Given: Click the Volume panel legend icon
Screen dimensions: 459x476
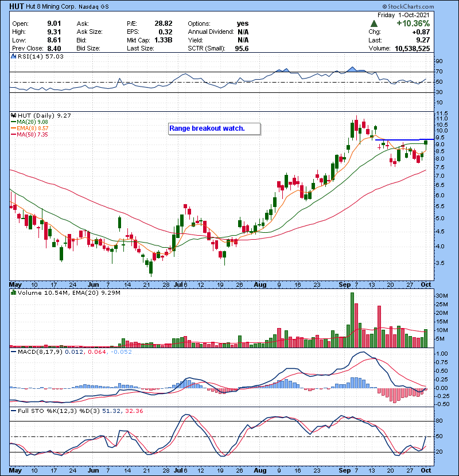Looking at the screenshot, I should (x=13, y=293).
